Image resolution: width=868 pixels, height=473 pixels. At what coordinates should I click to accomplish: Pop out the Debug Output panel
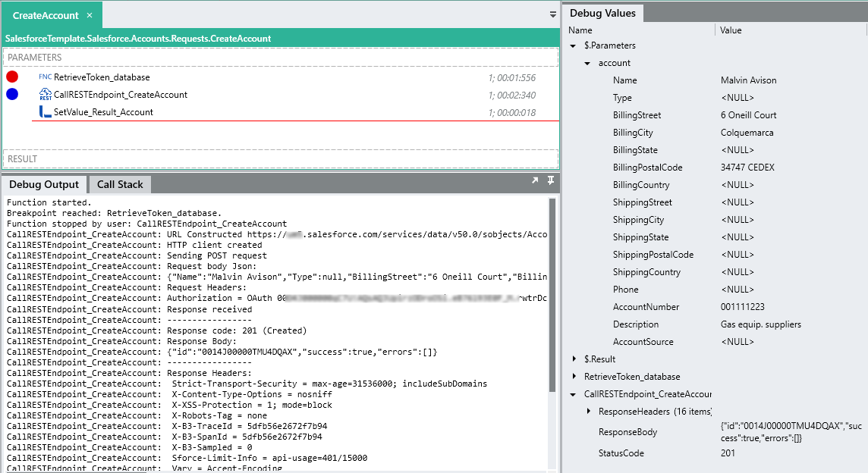[x=535, y=180]
